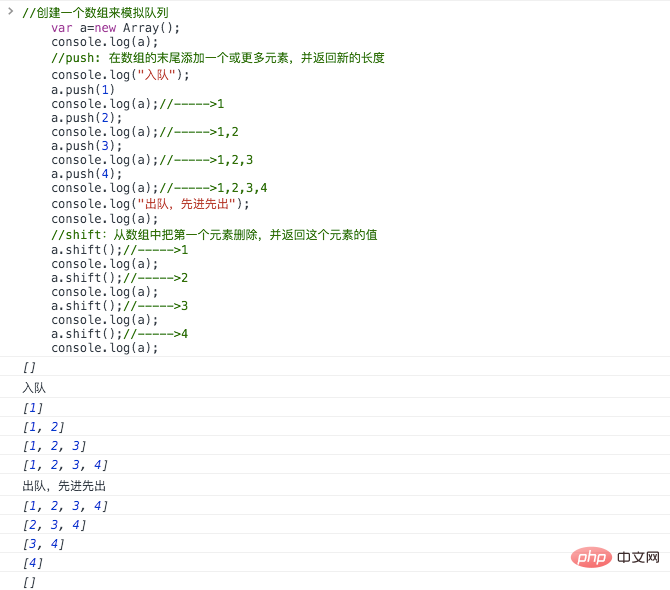Click the code line a.push(2);
Image resolution: width=670 pixels, height=590 pixels.
[87, 117]
